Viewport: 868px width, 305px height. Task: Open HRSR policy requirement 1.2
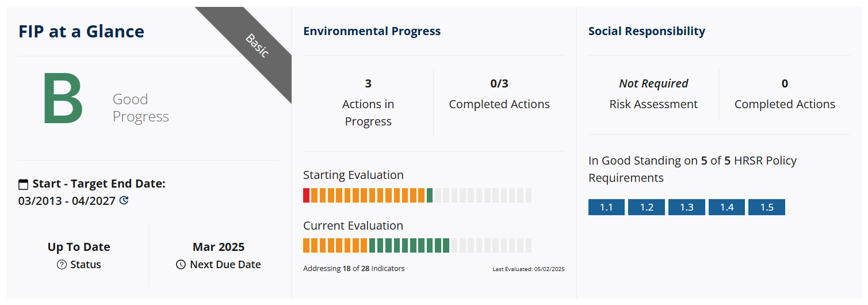click(x=647, y=207)
